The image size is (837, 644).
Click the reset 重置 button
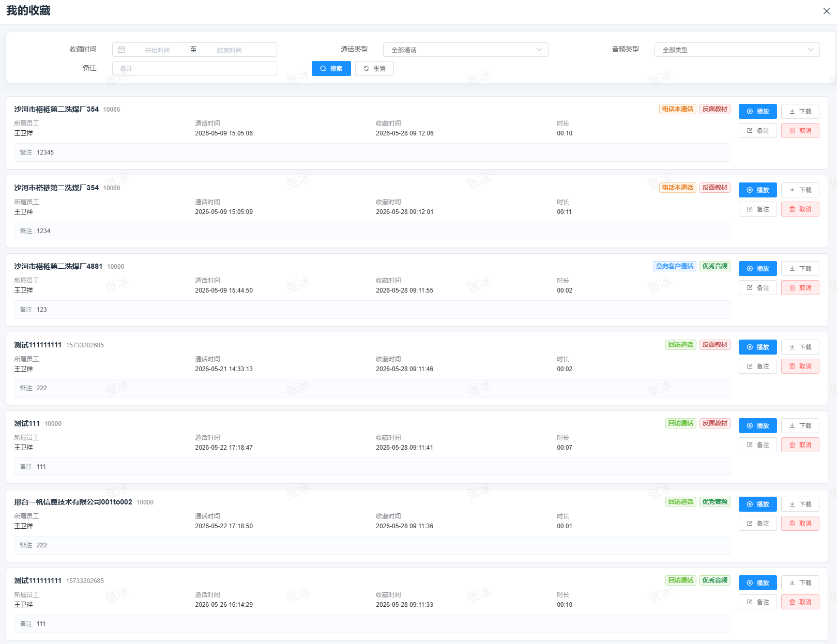(x=374, y=68)
